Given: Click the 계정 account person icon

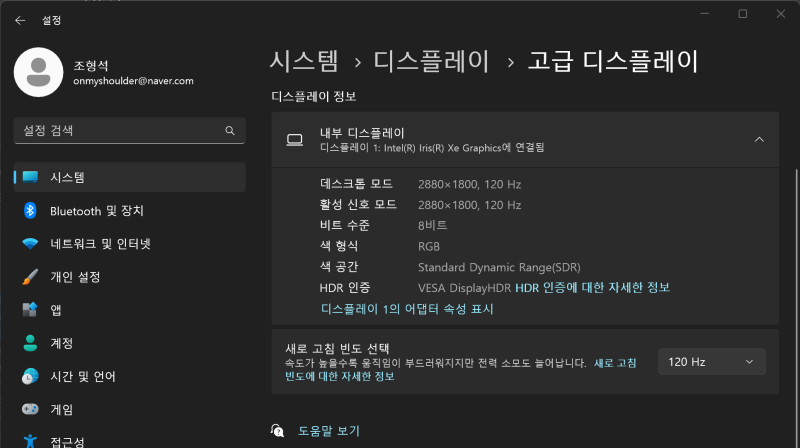Looking at the screenshot, I should pyautogui.click(x=30, y=343).
